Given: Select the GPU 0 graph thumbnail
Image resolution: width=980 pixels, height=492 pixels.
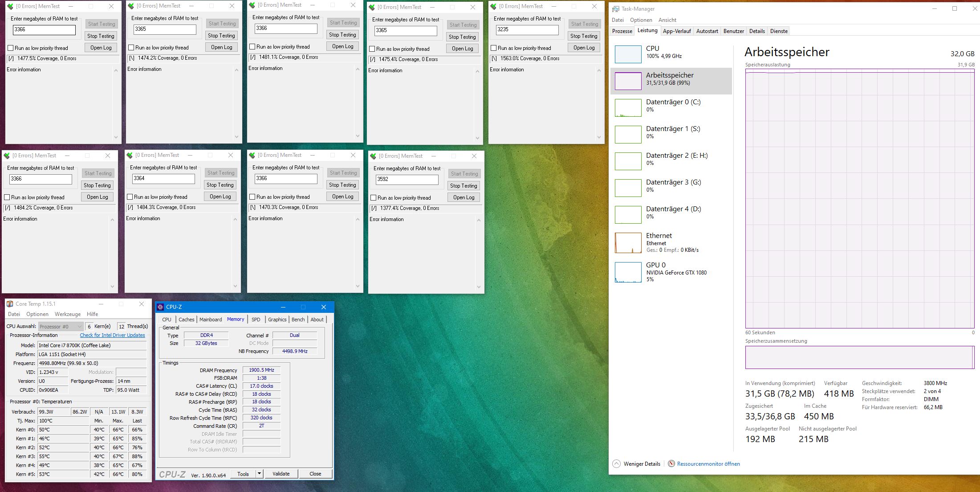Looking at the screenshot, I should pyautogui.click(x=628, y=272).
